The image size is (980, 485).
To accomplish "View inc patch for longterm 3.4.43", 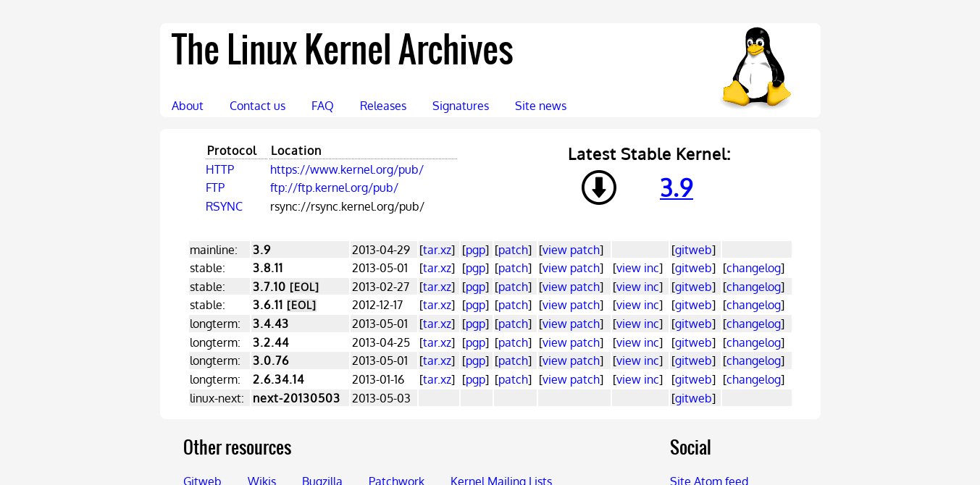I will coord(637,324).
